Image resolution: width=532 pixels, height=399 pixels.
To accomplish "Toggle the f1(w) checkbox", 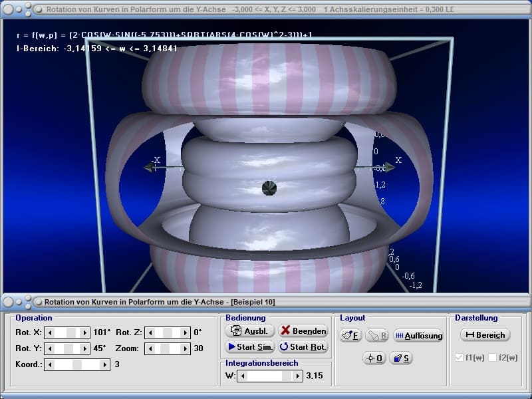I will click(x=459, y=357).
